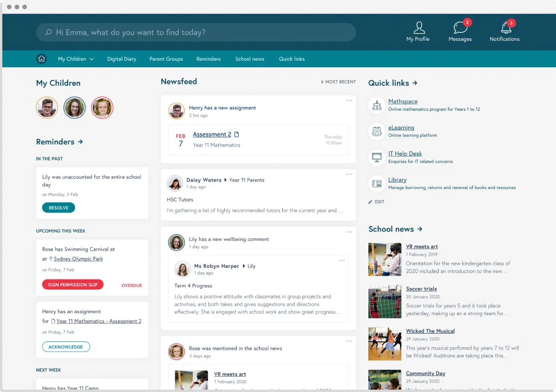Click Acknowledge button for Henry's assignment
The height and width of the screenshot is (392, 556).
66,347
